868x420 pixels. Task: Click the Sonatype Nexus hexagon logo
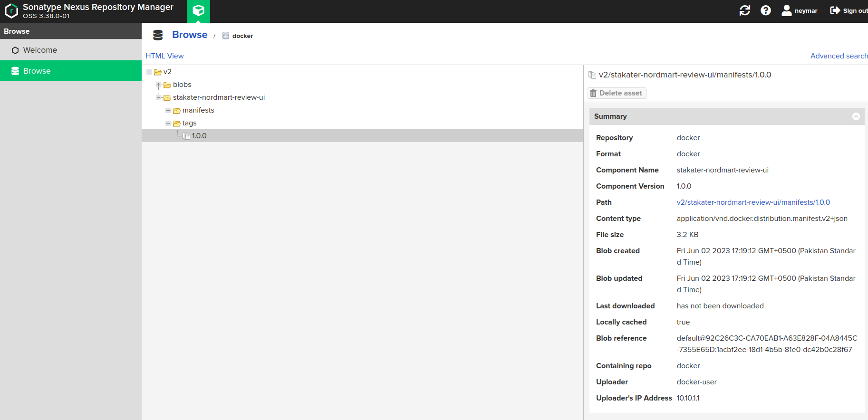(x=11, y=11)
